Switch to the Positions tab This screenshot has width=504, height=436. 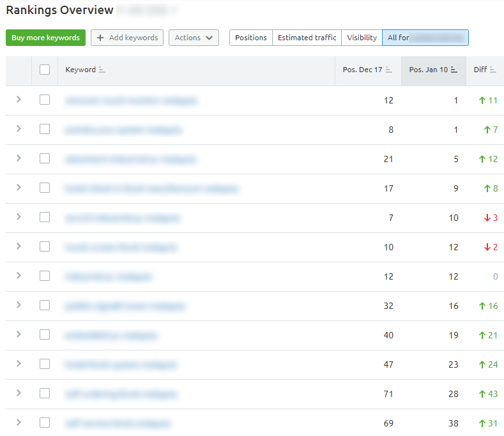tap(250, 38)
